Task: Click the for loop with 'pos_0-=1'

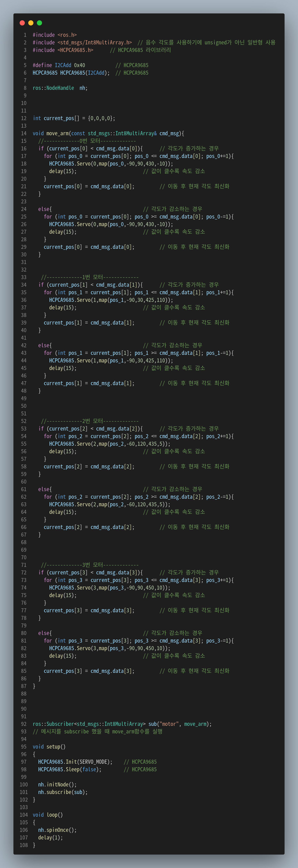Action: [138, 217]
